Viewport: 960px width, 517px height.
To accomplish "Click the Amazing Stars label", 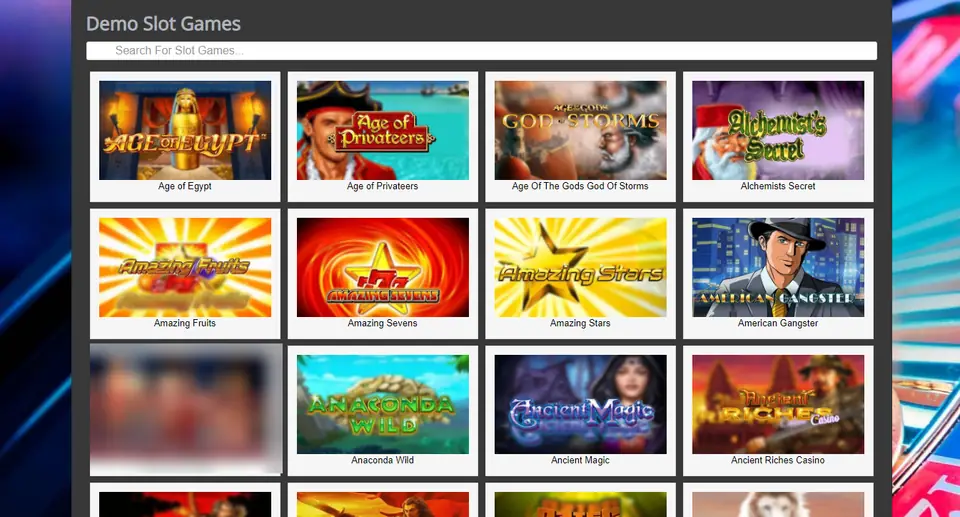I will click(580, 323).
